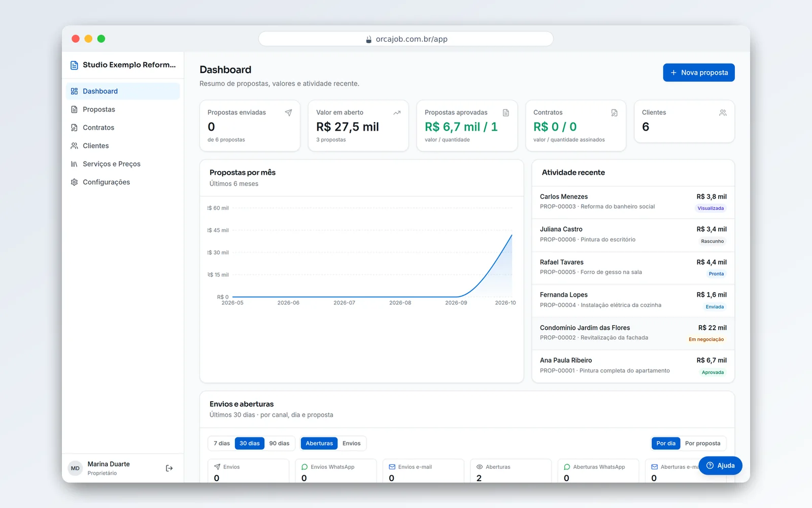Switch to the Envios metric toggle

tap(351, 443)
